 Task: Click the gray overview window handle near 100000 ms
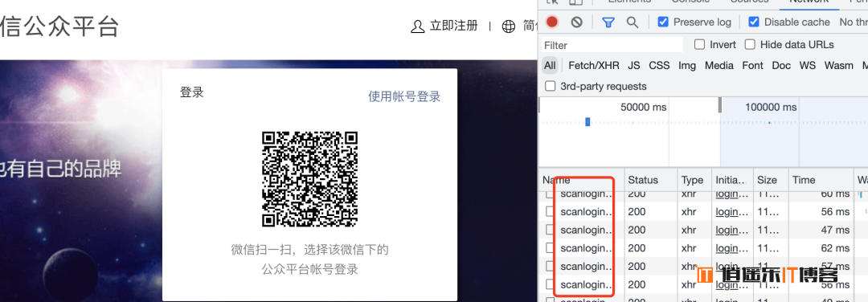tap(719, 104)
